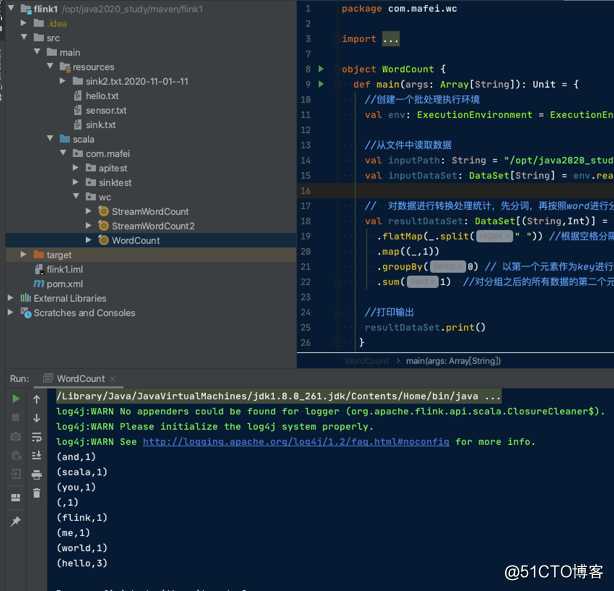614x591 pixels.
Task: Close the WordCount run tab
Action: click(x=113, y=379)
